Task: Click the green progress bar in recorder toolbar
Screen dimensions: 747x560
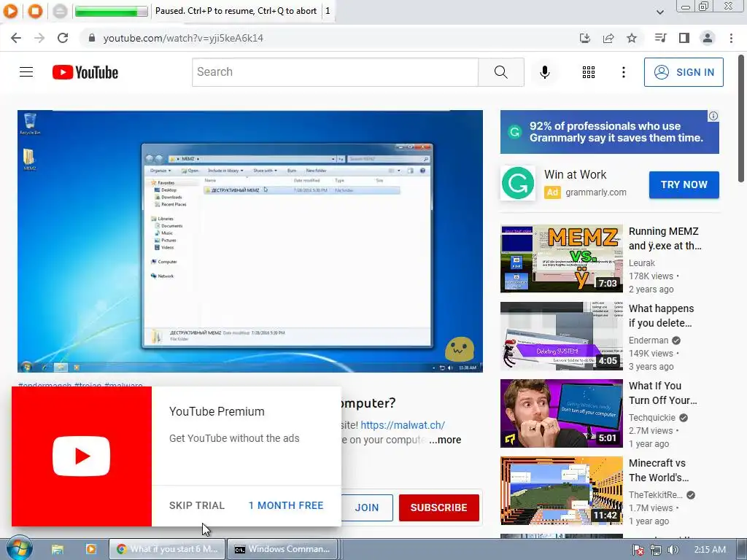Action: [111, 11]
